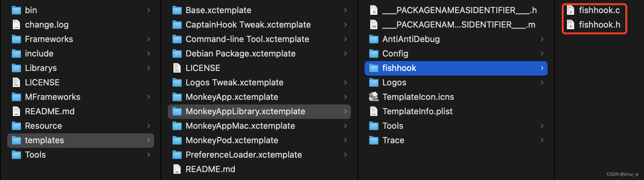The width and height of the screenshot is (644, 180).
Task: Click the ___PACKAGENAMEASIDENTIFIER___.h header icon
Action: [x=374, y=10]
